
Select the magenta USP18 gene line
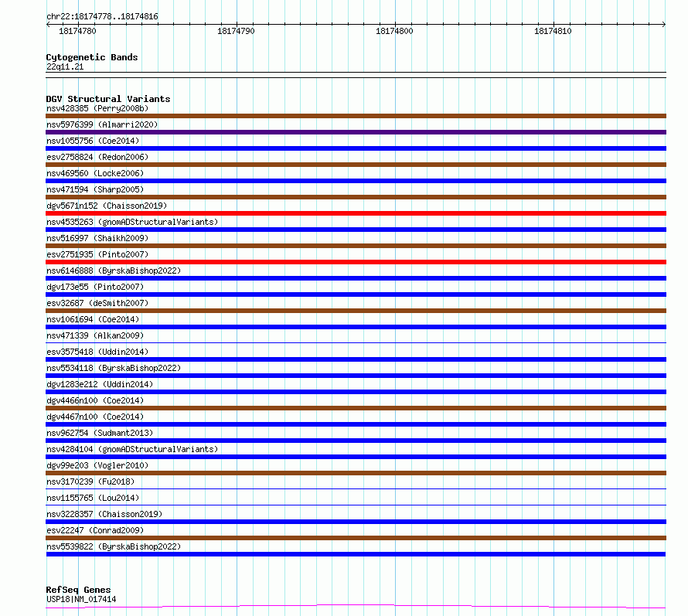coord(356,607)
